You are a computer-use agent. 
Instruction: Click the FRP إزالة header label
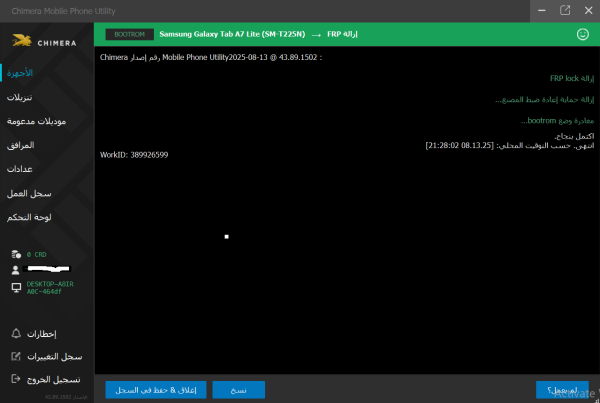pyautogui.click(x=342, y=34)
